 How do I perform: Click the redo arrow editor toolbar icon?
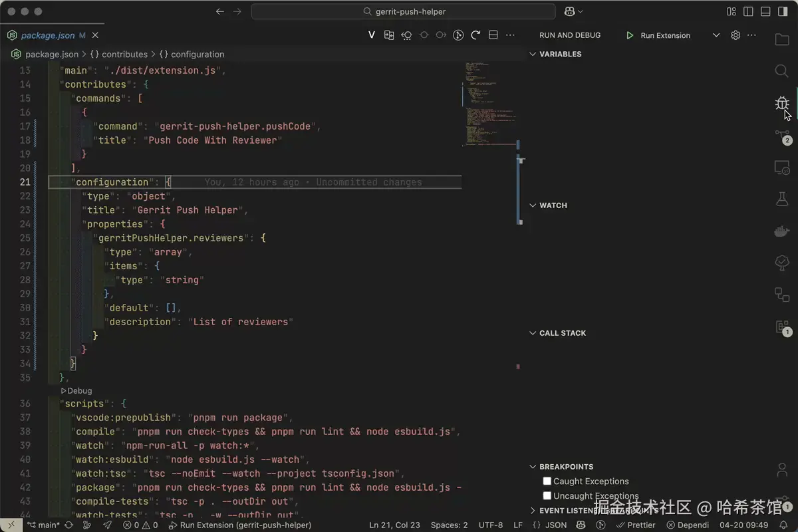click(x=475, y=35)
